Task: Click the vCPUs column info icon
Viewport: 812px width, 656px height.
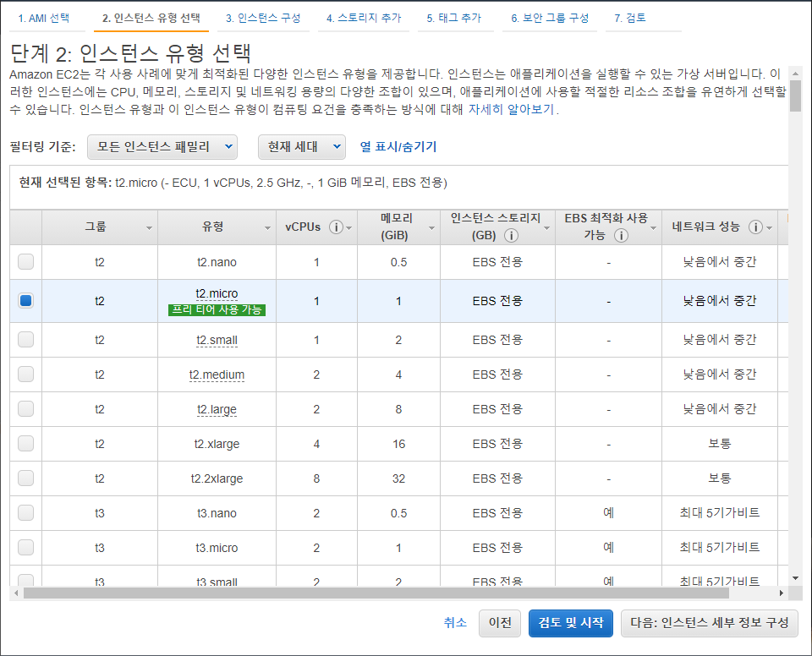Action: (x=336, y=227)
